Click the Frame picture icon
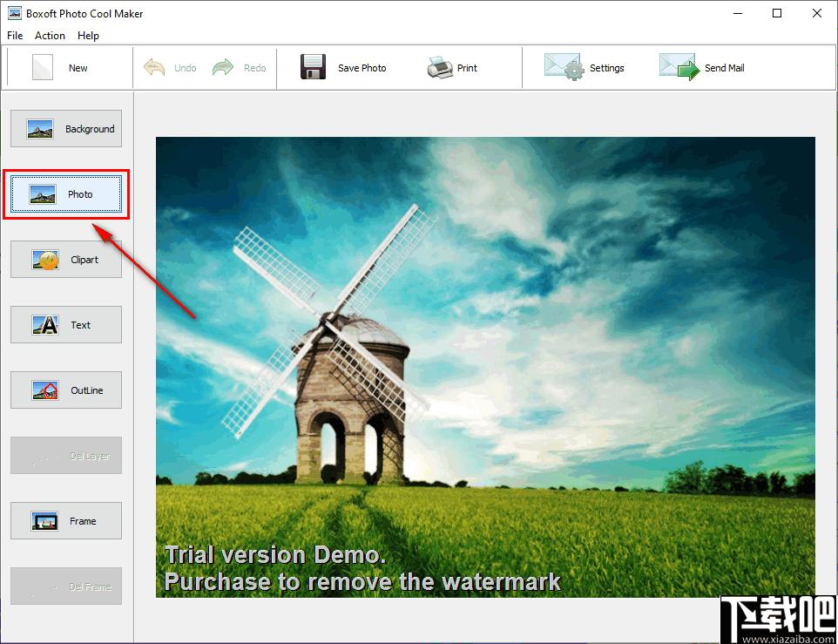This screenshot has height=644, width=838. pos(44,521)
